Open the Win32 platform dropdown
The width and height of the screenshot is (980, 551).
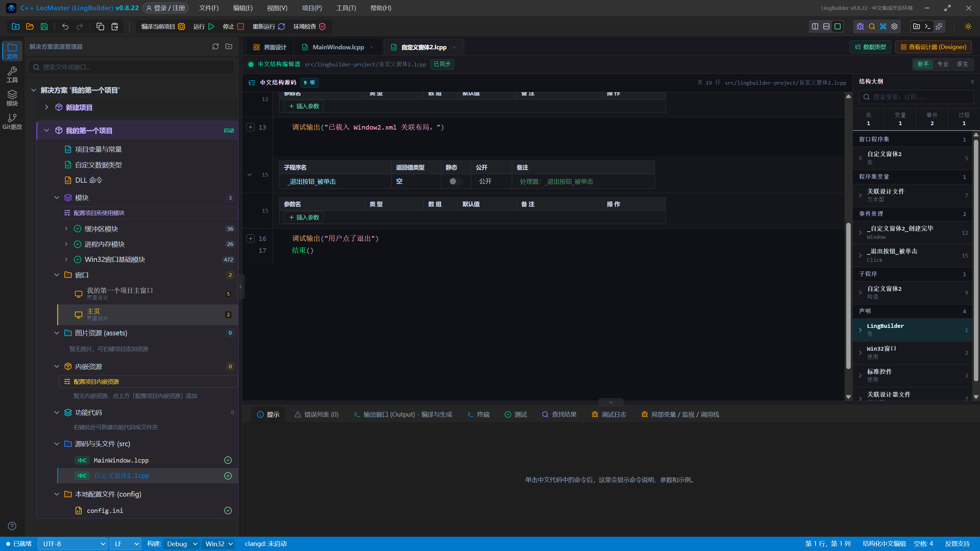coord(218,544)
